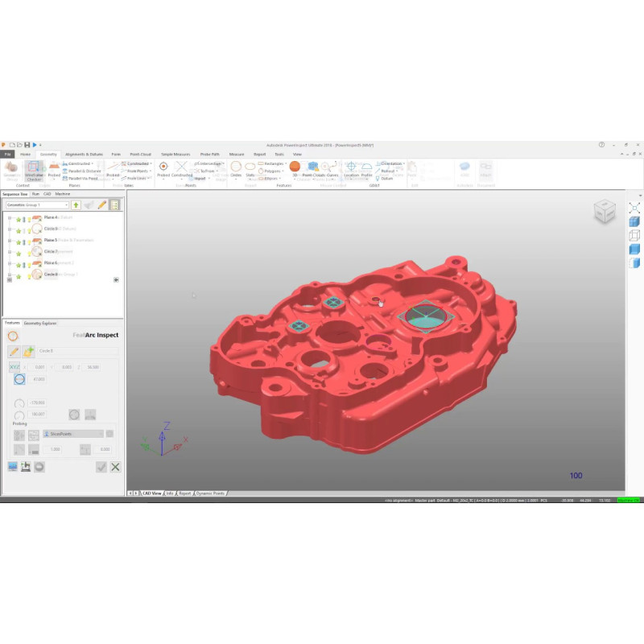Choose the wireframe box view icon

click(634, 235)
